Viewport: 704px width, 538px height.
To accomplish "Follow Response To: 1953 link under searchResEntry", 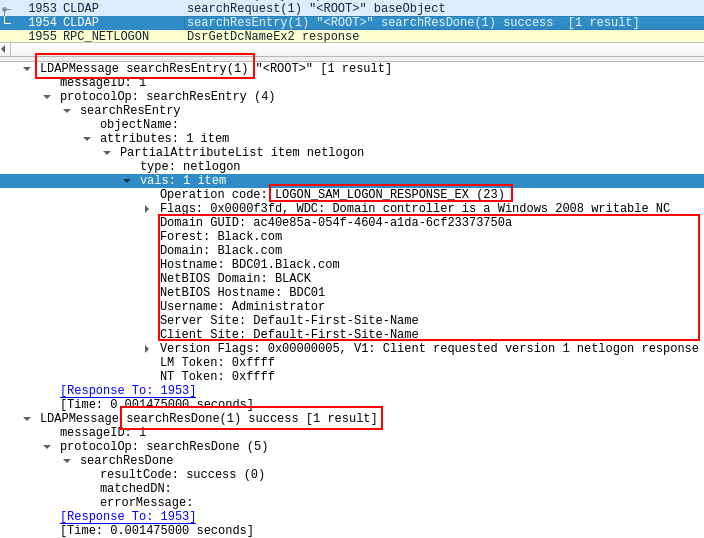I will [x=127, y=391].
